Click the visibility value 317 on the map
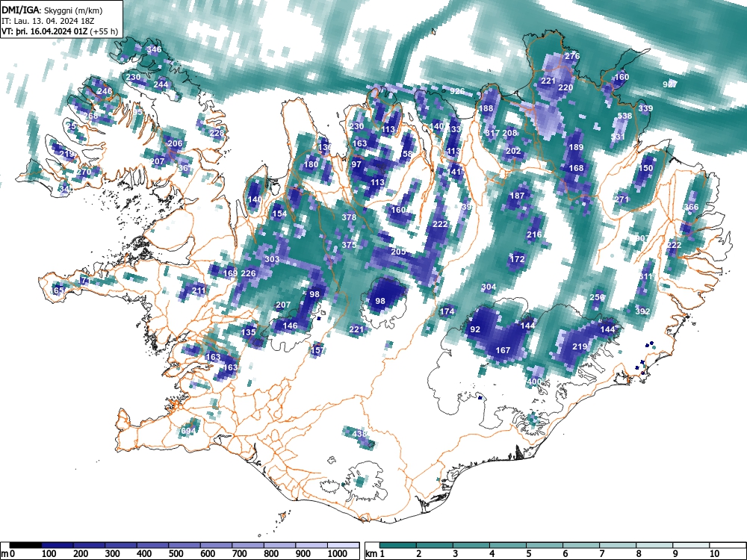This screenshot has height=560, width=747. click(x=492, y=133)
